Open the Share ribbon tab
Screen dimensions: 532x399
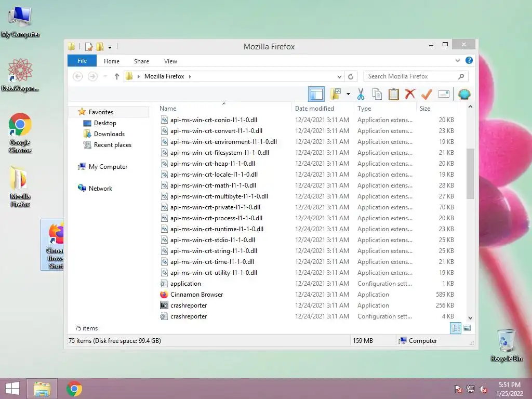click(x=141, y=61)
